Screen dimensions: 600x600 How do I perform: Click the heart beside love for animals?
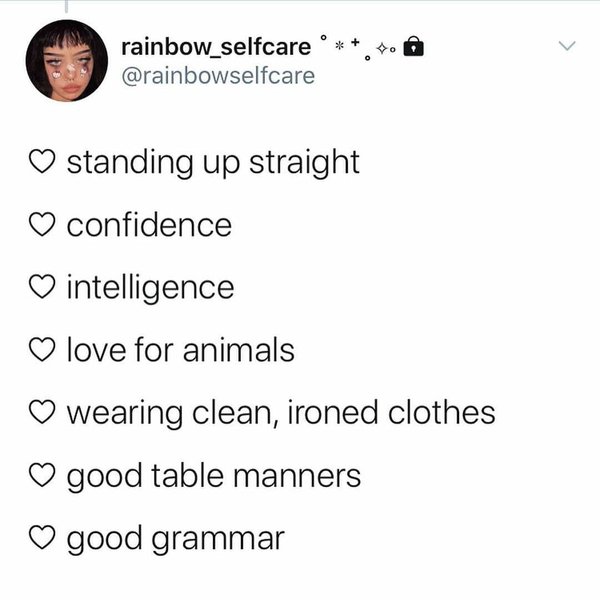coord(44,350)
